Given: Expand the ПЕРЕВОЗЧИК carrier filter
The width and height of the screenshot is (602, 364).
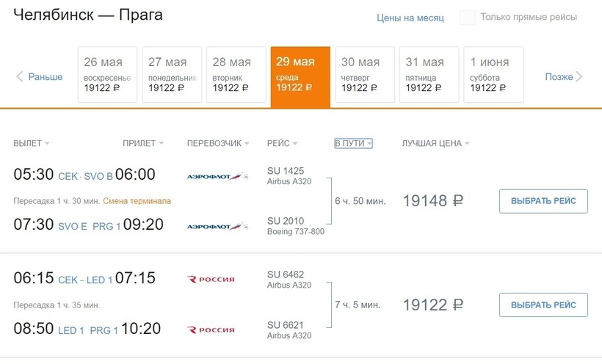Looking at the screenshot, I should [218, 143].
